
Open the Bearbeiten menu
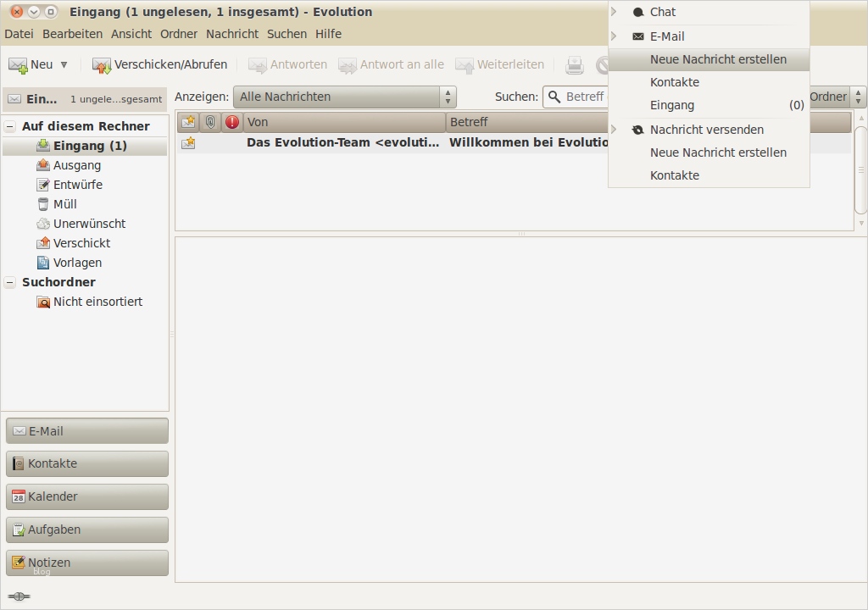(73, 34)
